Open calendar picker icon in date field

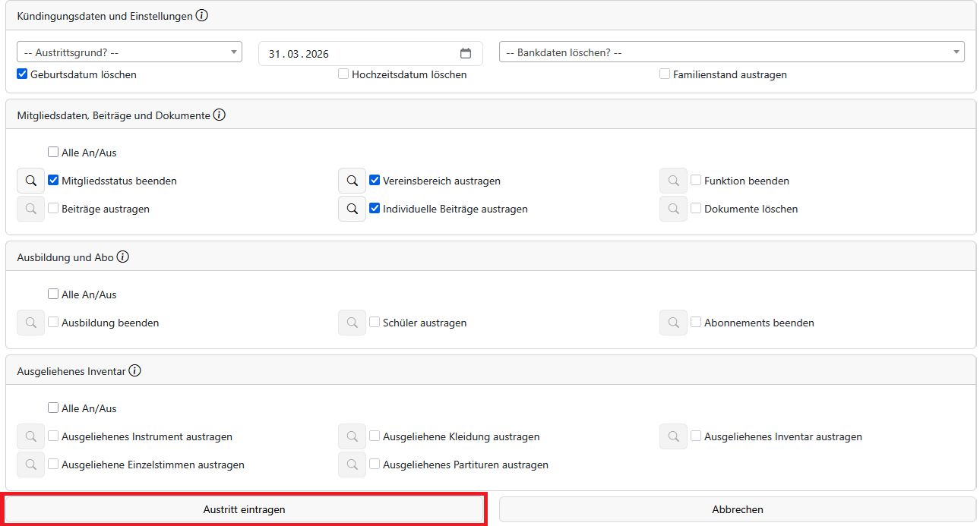tap(466, 54)
